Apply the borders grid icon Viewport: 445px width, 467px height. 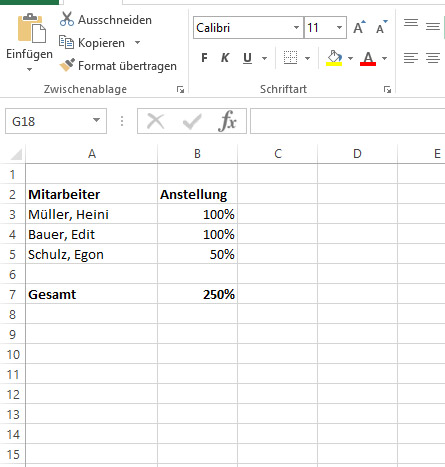point(290,58)
